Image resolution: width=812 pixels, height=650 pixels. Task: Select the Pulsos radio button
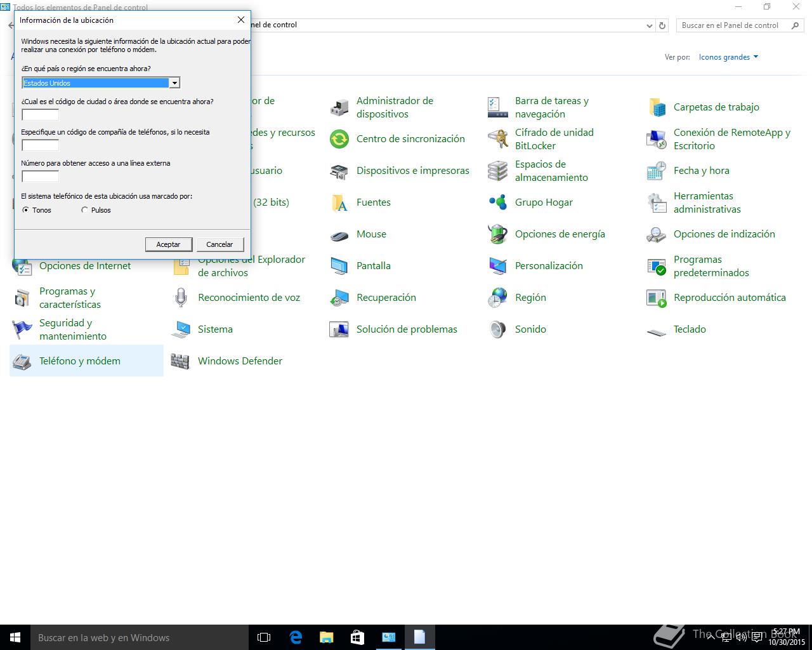84,210
